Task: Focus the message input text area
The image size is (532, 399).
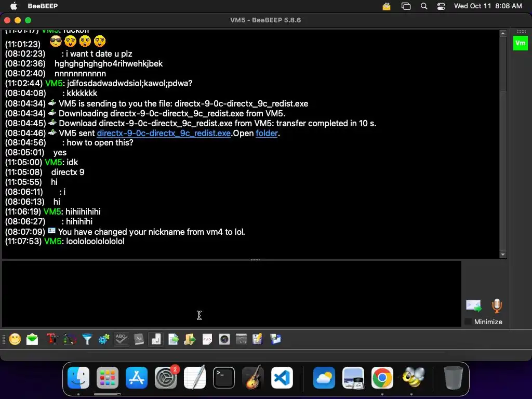Action: [x=231, y=294]
